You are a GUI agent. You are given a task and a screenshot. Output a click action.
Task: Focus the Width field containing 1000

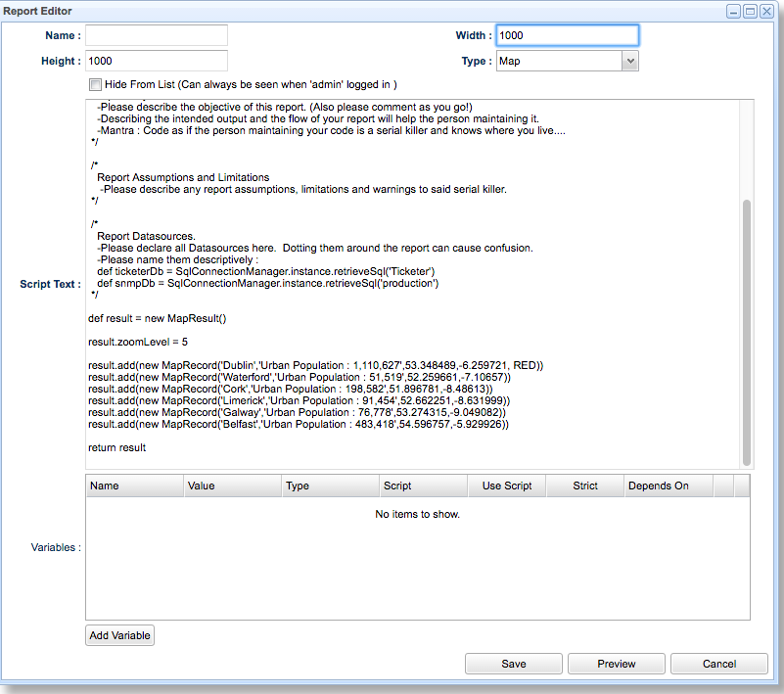567,35
